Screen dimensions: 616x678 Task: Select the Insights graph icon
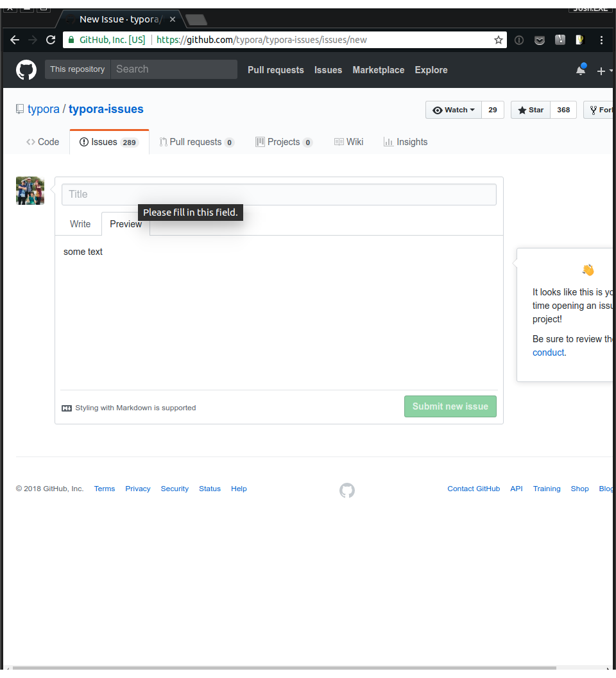388,142
